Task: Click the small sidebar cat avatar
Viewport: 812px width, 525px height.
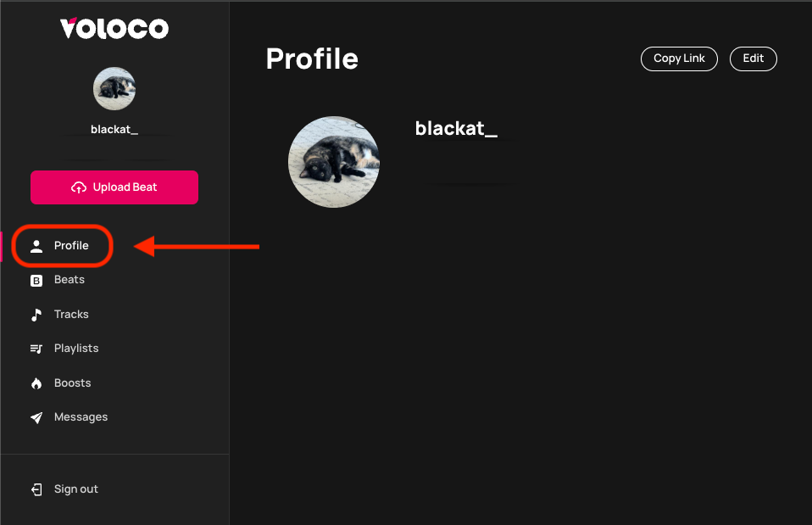Action: tap(114, 88)
